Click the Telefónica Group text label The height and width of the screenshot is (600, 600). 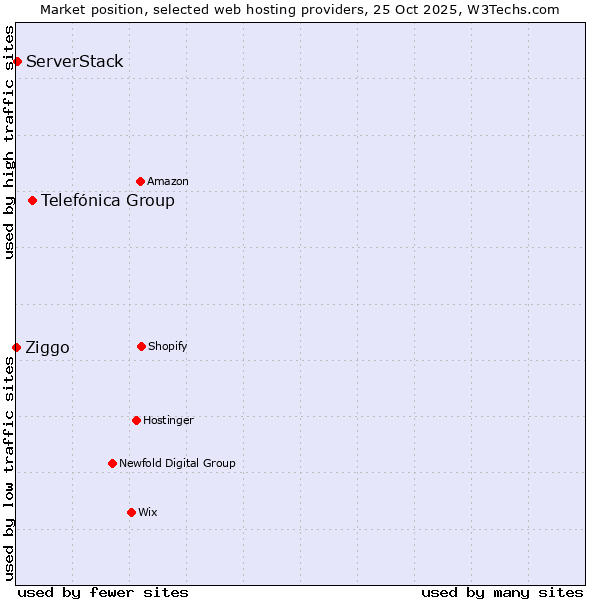pos(108,201)
